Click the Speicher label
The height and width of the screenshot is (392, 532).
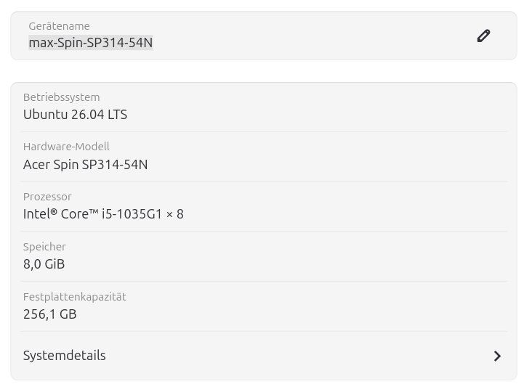(x=44, y=247)
